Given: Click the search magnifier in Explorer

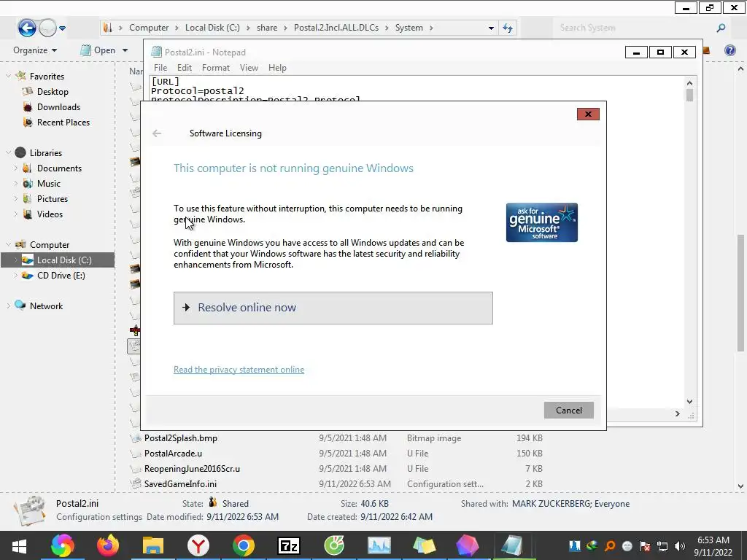Looking at the screenshot, I should coord(721,28).
